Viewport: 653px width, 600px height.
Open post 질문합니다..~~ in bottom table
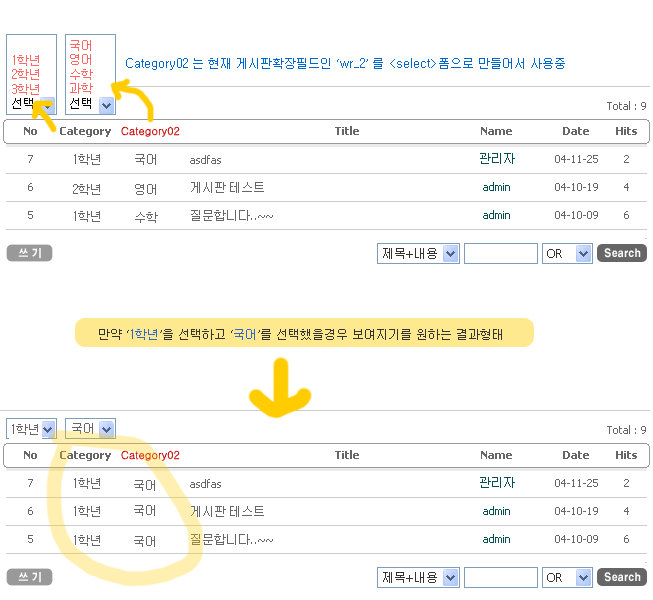click(232, 540)
